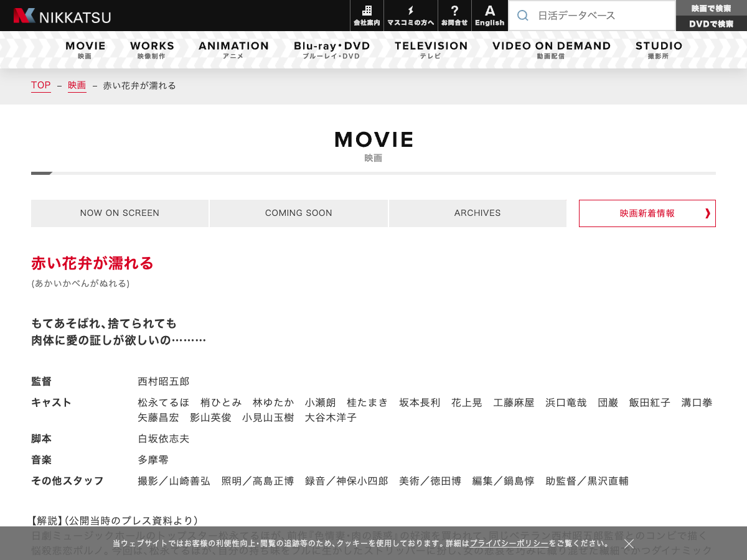Click cast name 松永てるほ
The image size is (747, 560).
[x=164, y=403]
